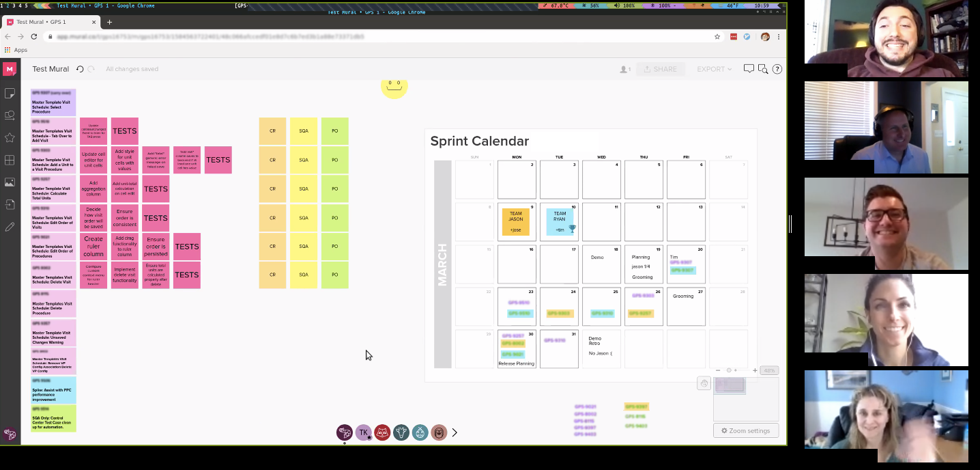Click the SHARE button
Image resolution: width=980 pixels, height=470 pixels.
click(660, 69)
